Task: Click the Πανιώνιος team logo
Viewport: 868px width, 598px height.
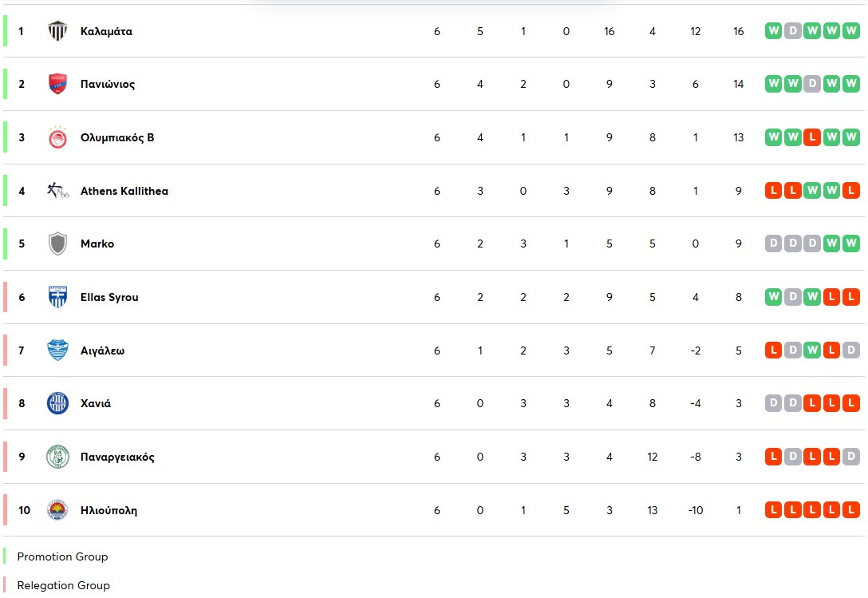Action: coord(57,84)
